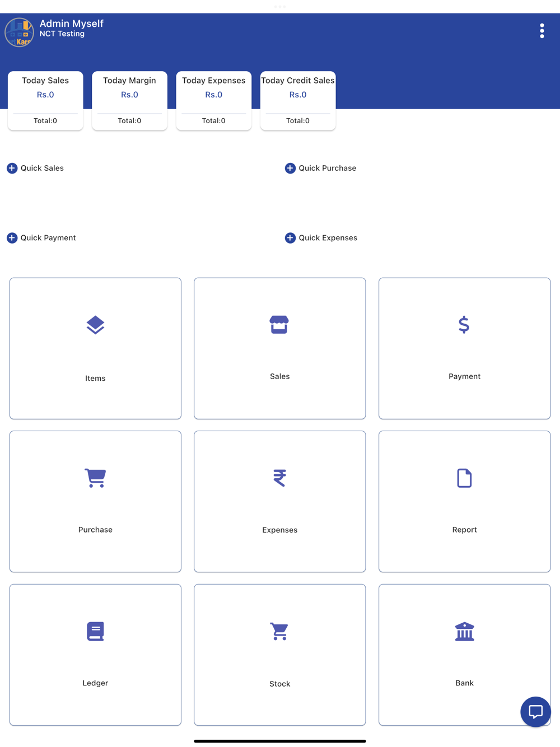Tap the Quick Payment plus icon
560x747 pixels.
tap(12, 238)
